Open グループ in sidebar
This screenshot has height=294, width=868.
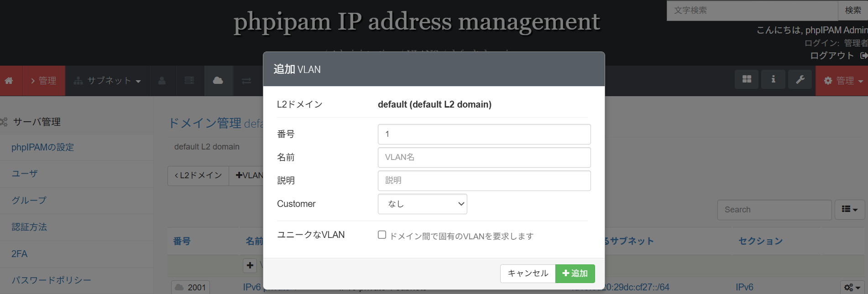point(29,200)
